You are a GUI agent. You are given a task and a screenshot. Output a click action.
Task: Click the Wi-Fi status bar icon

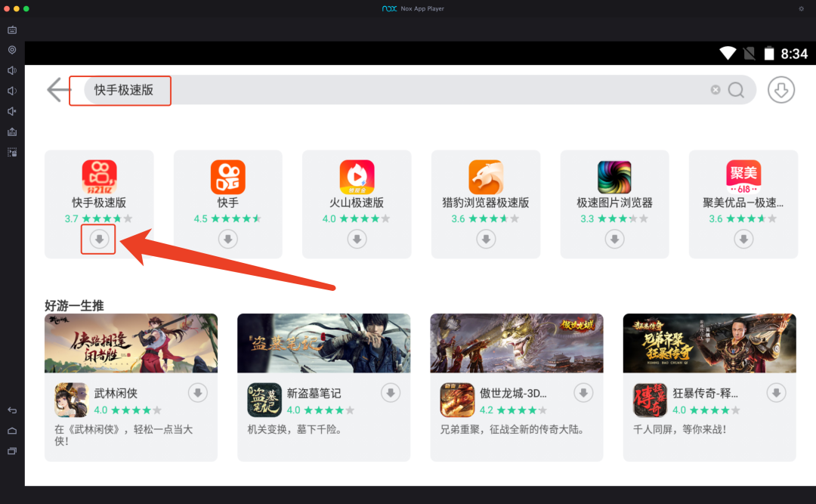pyautogui.click(x=728, y=53)
